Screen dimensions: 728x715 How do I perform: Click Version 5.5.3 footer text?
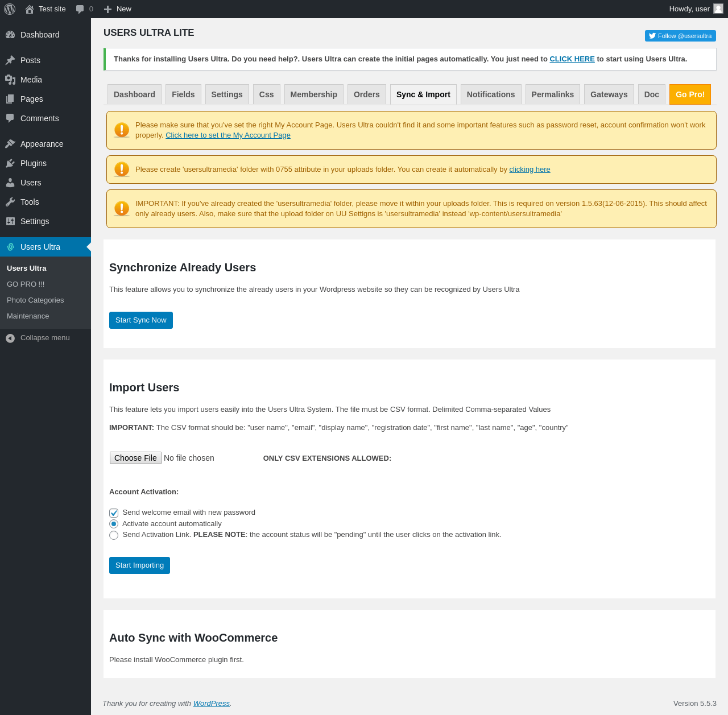[x=695, y=704]
